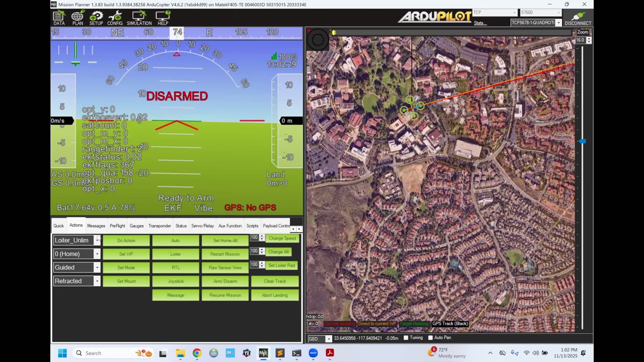Switch to the Status tab
644x362 pixels.
pos(181,226)
